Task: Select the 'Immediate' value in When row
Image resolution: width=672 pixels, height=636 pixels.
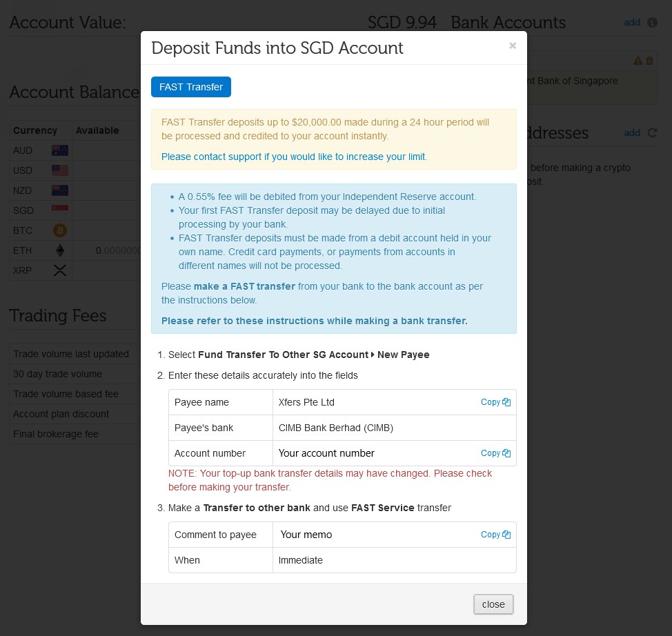Action: [x=300, y=560]
